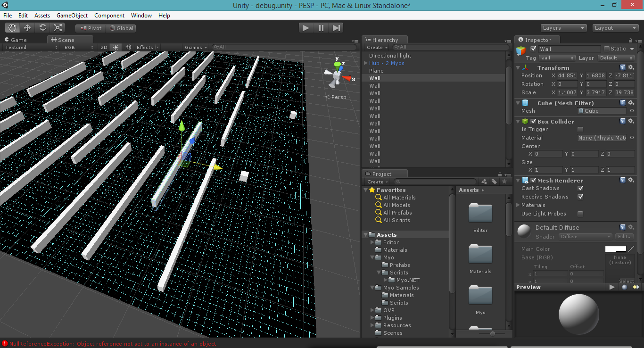Toggle the Box Collider enabled checkbox
This screenshot has height=348, width=644.
(534, 121)
